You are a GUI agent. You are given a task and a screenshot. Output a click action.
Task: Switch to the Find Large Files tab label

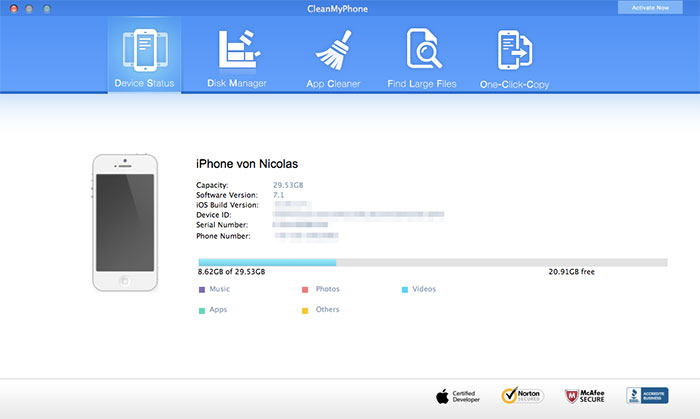click(x=422, y=84)
